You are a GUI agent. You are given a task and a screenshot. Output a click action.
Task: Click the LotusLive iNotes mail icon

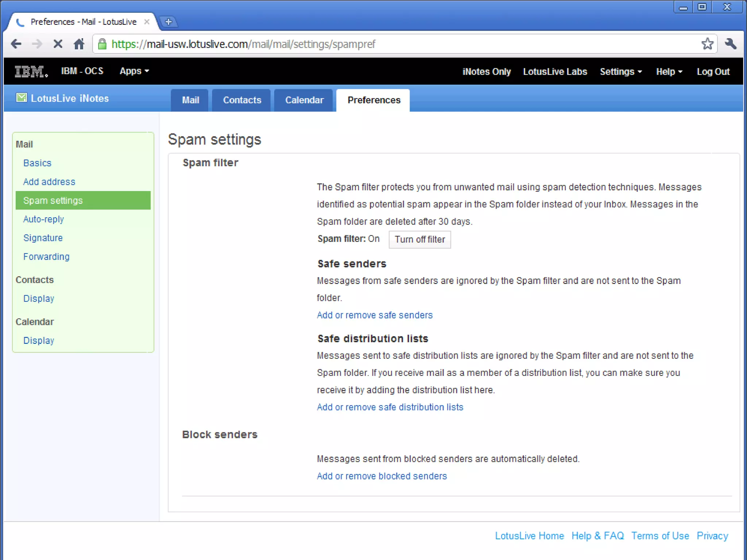(22, 98)
